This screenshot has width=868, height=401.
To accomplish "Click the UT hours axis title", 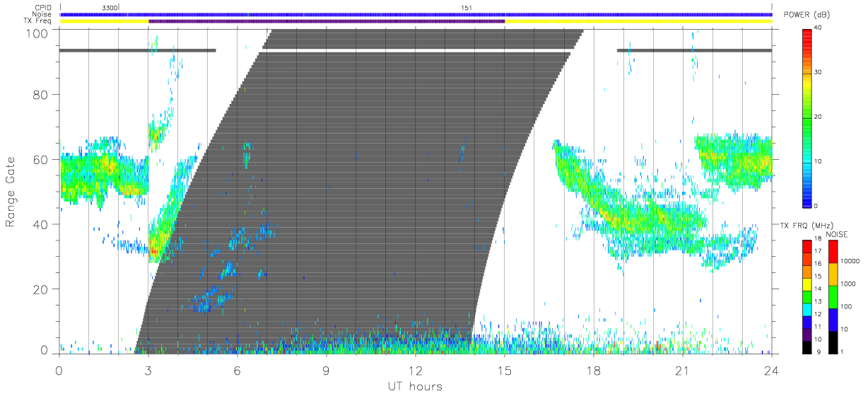I will click(415, 386).
